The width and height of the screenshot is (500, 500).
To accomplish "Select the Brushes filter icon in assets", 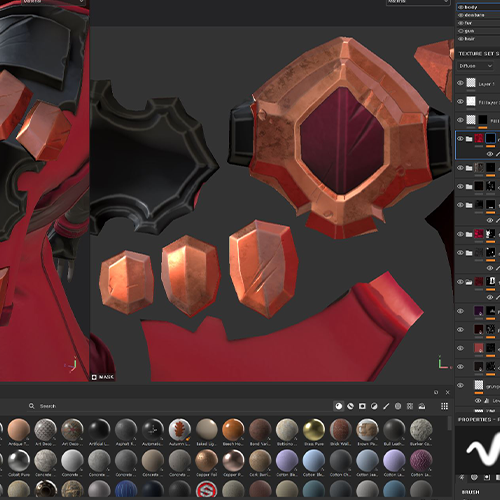I will pyautogui.click(x=386, y=406).
